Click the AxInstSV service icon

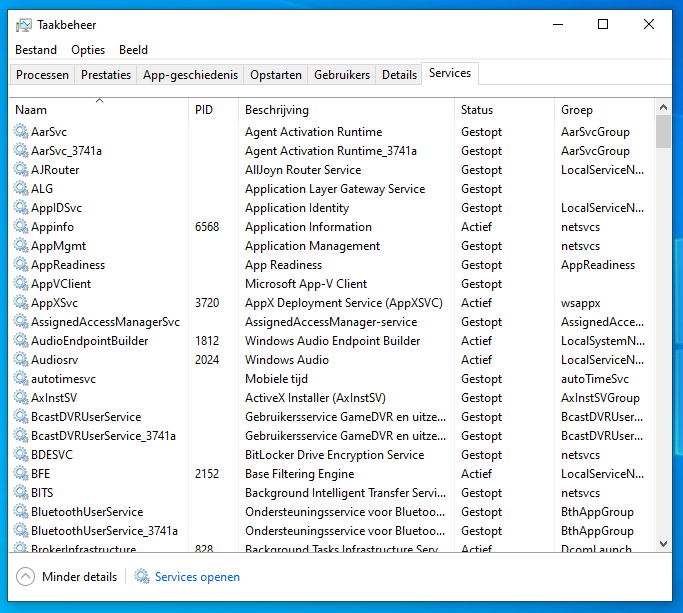[x=21, y=398]
